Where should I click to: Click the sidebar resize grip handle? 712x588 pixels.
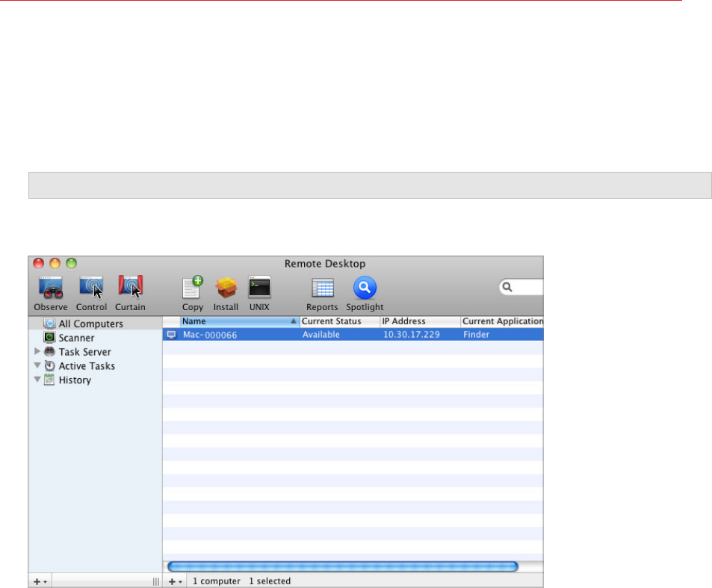(155, 581)
